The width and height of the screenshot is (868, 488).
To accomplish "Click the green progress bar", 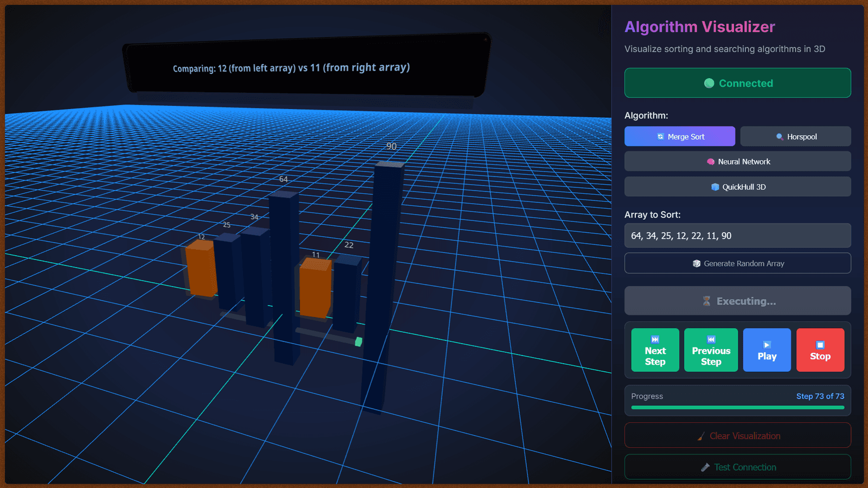I will (x=738, y=407).
